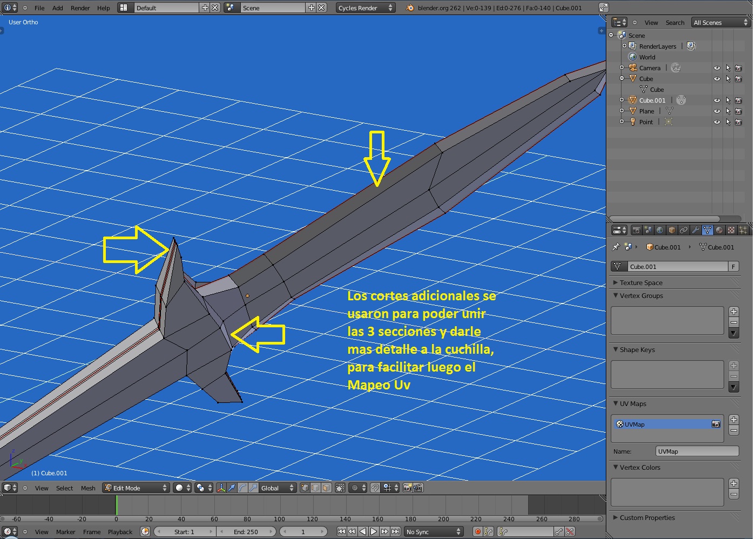Open the File menu
Screen dimensions: 756x539
39,8
